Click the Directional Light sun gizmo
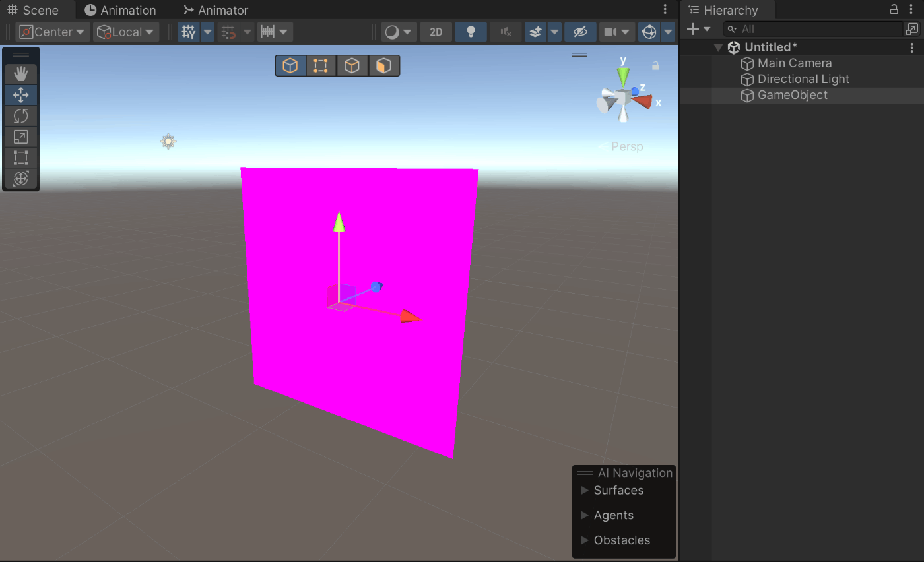Image resolution: width=924 pixels, height=562 pixels. tap(168, 141)
